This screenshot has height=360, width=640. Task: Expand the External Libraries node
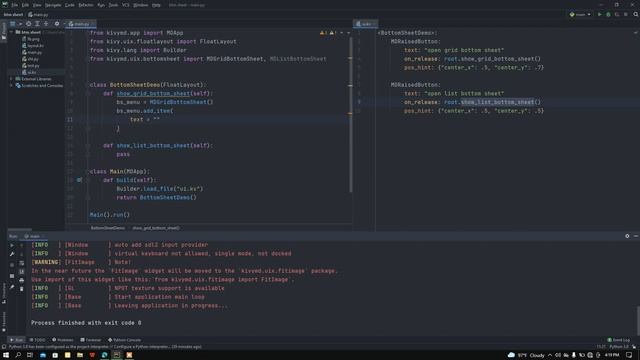pyautogui.click(x=11, y=79)
